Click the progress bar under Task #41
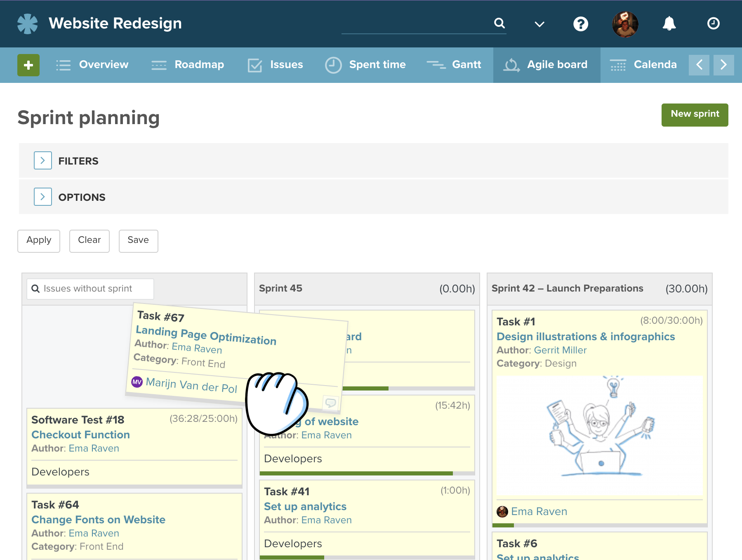 tap(367, 558)
